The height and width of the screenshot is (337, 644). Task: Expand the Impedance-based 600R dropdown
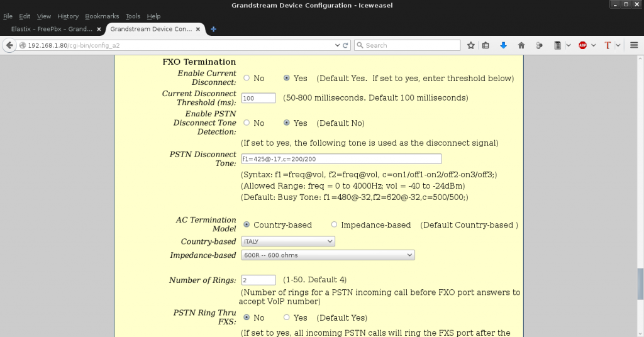click(x=328, y=255)
